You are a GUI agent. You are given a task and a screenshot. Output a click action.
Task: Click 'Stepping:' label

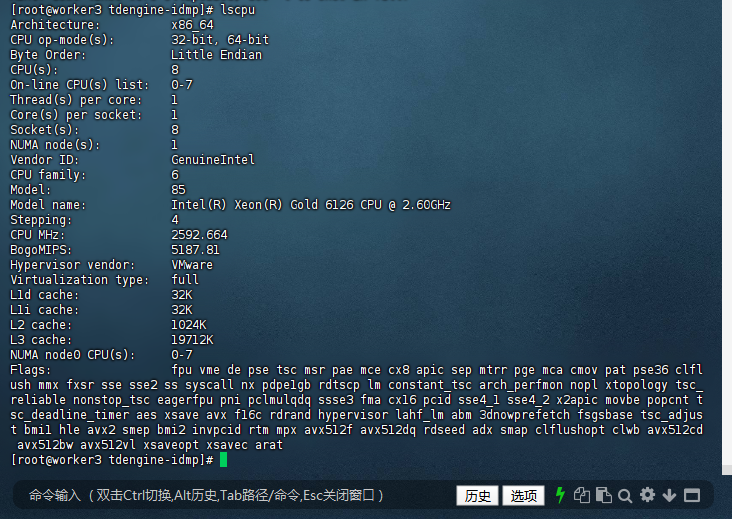tap(41, 219)
